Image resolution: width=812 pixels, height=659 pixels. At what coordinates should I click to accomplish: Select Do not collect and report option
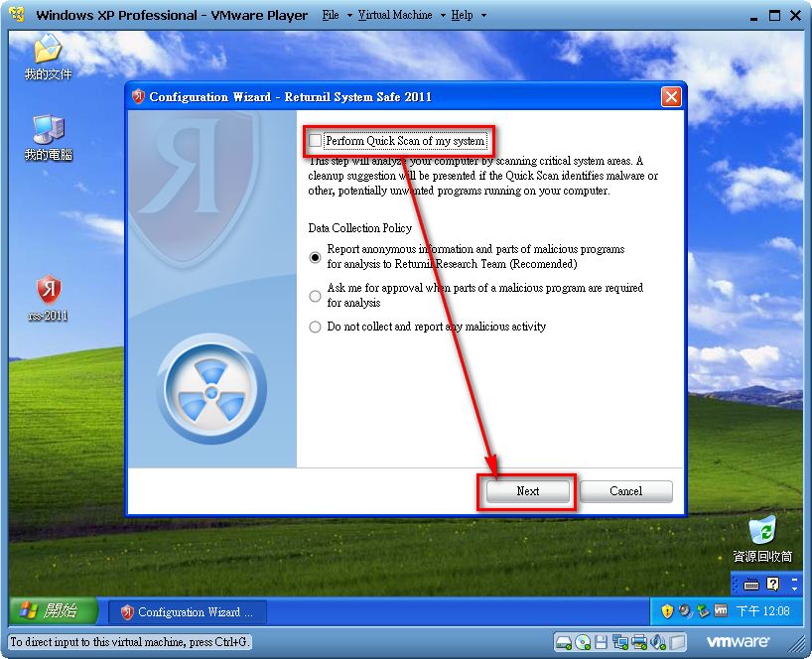click(315, 328)
